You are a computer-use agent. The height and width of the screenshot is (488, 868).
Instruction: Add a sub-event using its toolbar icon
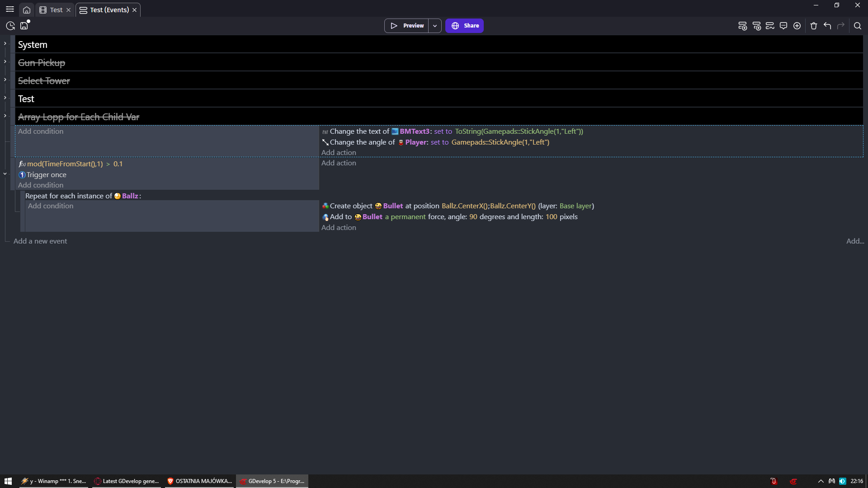tap(757, 26)
